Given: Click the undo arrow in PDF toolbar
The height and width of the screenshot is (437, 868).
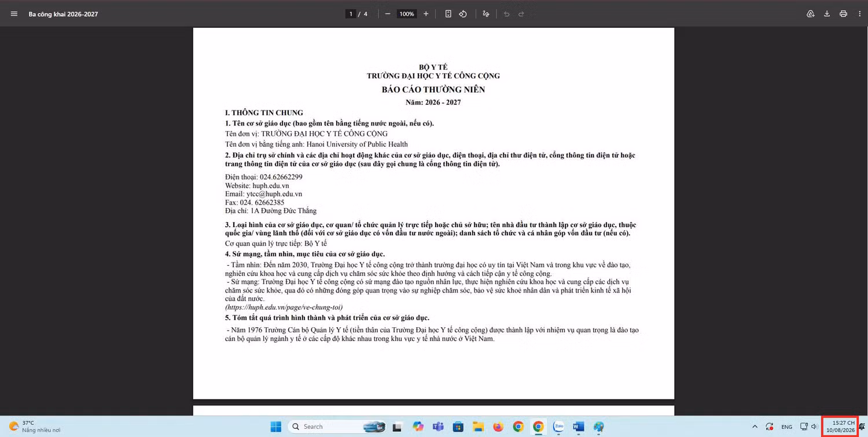Looking at the screenshot, I should (507, 14).
